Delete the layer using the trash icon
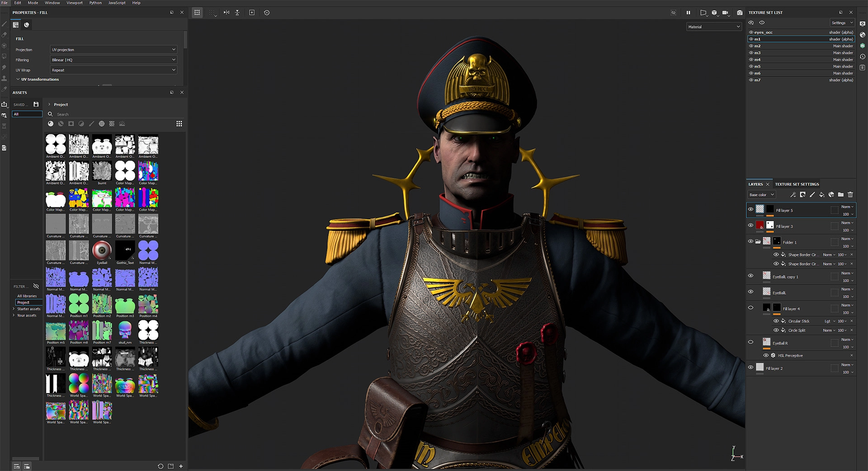 (850, 195)
